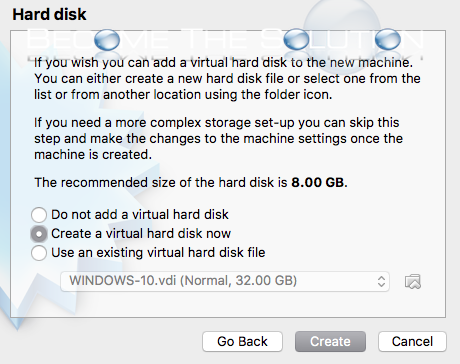Click the middle water droplet in the watermark
460x364 pixels.
point(296,39)
